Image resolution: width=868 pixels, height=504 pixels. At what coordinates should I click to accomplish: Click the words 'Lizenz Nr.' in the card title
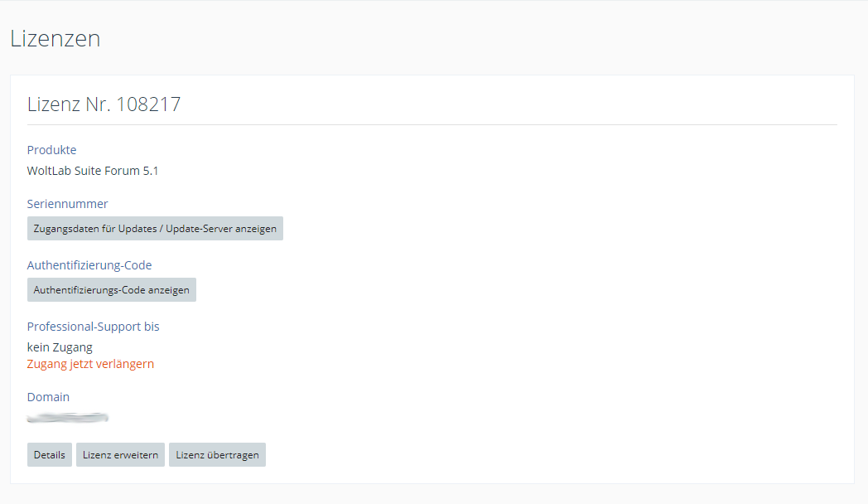coord(69,104)
